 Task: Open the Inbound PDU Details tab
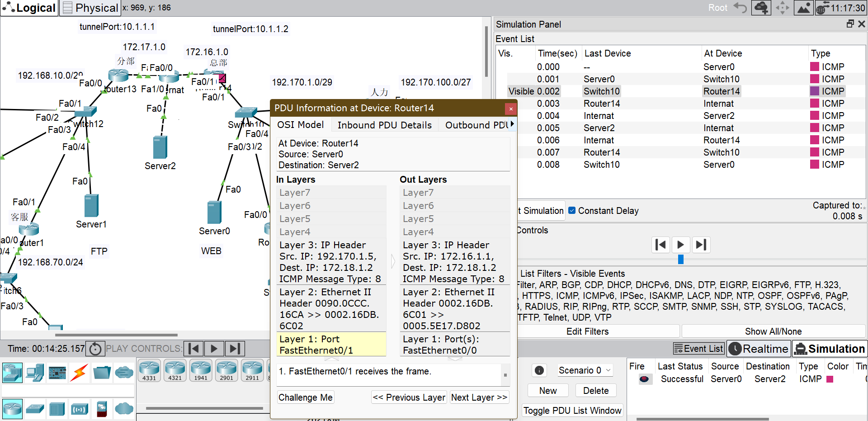384,125
